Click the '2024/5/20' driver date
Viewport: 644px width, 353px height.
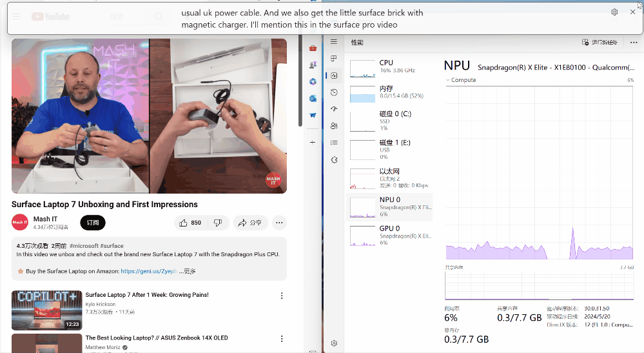coord(597,316)
